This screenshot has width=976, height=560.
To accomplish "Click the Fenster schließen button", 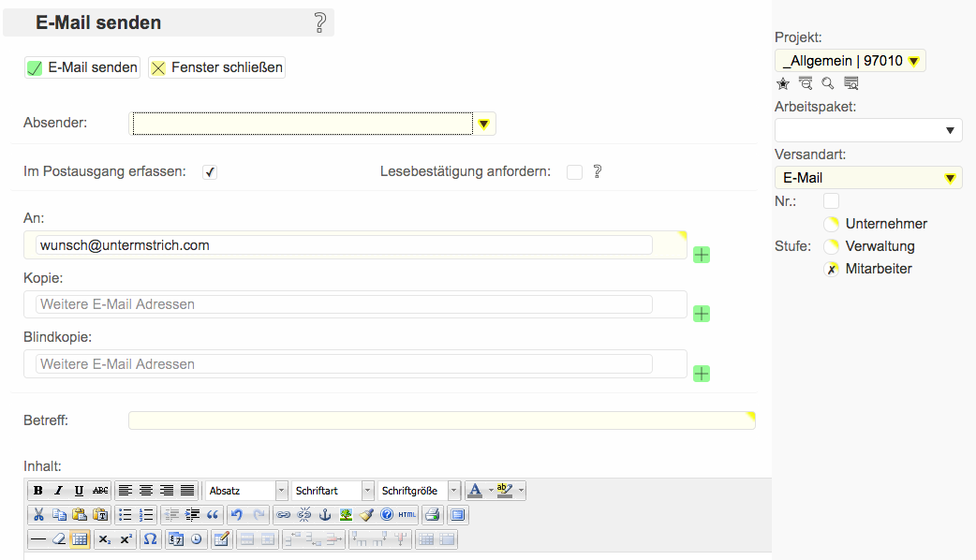I will click(x=216, y=67).
